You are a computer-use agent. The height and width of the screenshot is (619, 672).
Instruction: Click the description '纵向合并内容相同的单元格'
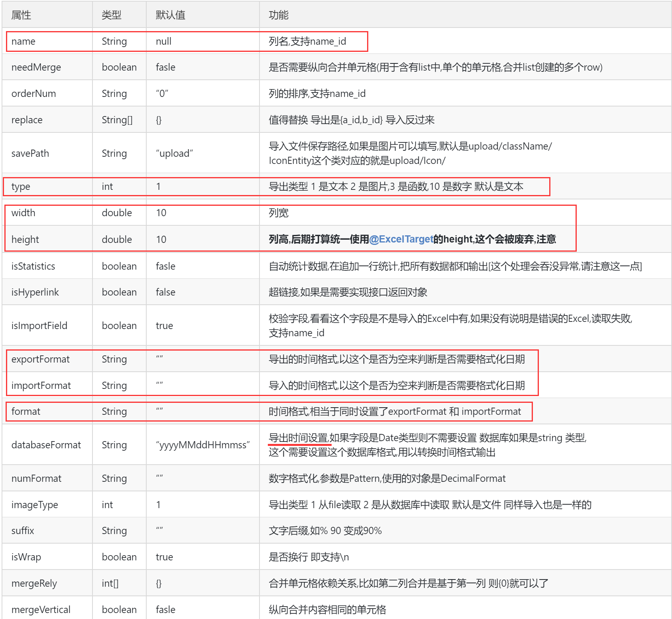coord(327,609)
